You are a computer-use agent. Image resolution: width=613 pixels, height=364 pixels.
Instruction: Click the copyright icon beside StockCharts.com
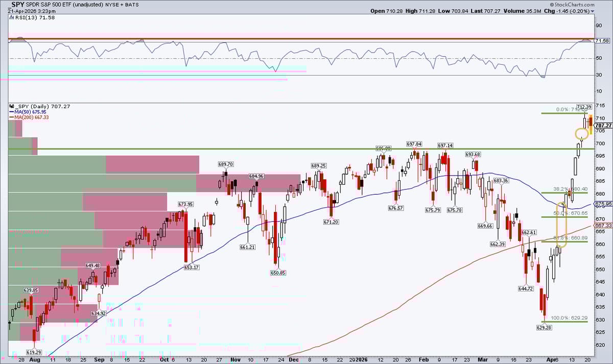(x=552, y=4)
